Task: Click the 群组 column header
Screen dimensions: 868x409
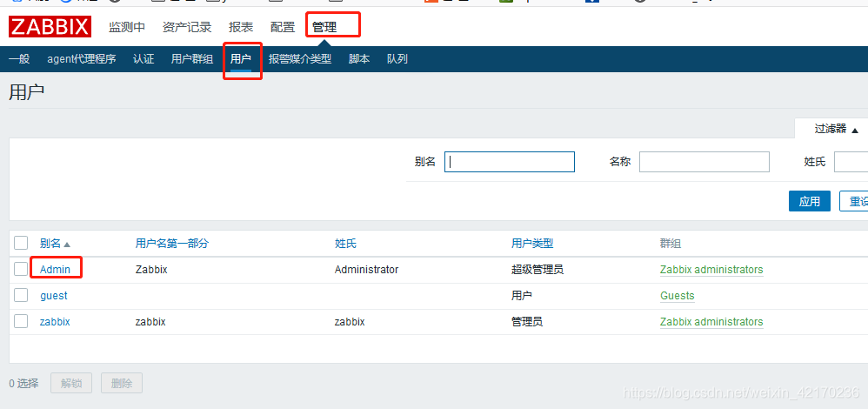Action: click(x=671, y=244)
